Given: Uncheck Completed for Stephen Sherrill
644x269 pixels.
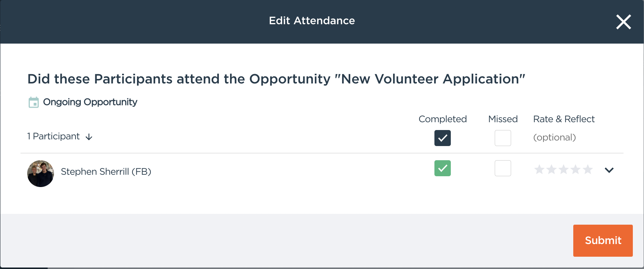Looking at the screenshot, I should coord(442,168).
